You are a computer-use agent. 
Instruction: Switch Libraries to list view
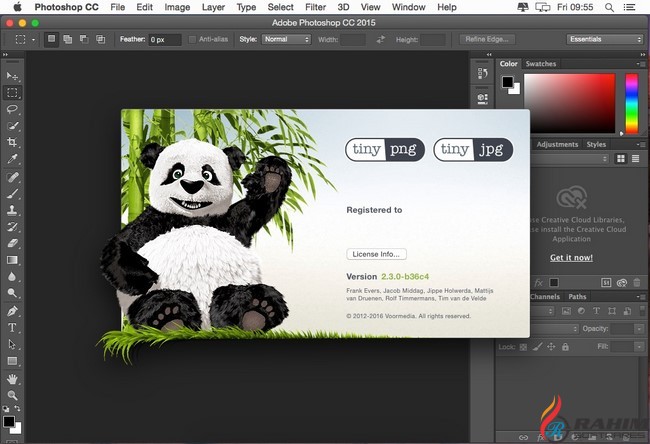635,159
